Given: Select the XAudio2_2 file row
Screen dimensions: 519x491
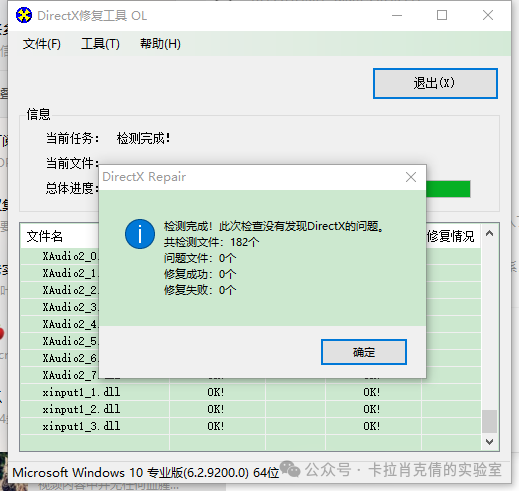Looking at the screenshot, I should tap(60, 290).
